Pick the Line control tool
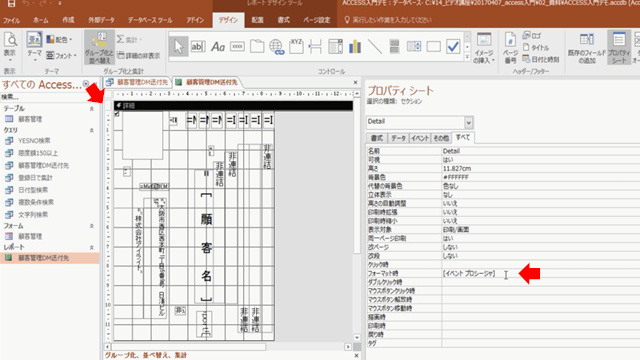This screenshot has width=640, height=360. [x=374, y=47]
